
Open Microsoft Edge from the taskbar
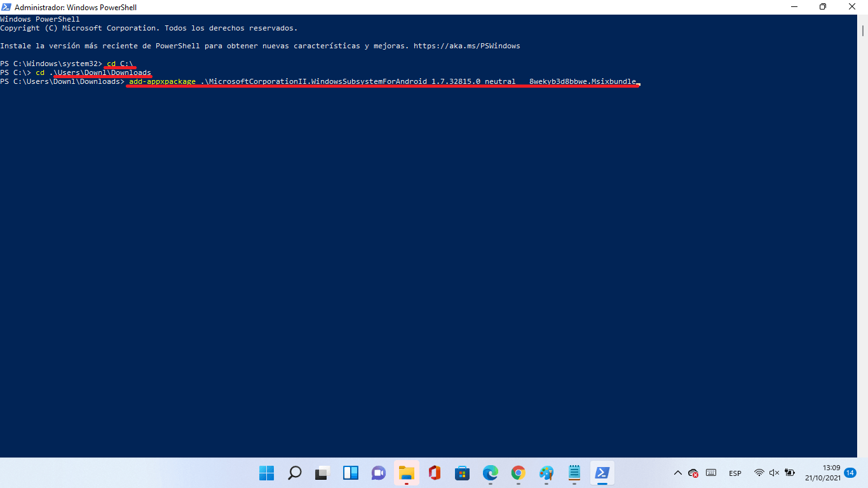tap(491, 473)
